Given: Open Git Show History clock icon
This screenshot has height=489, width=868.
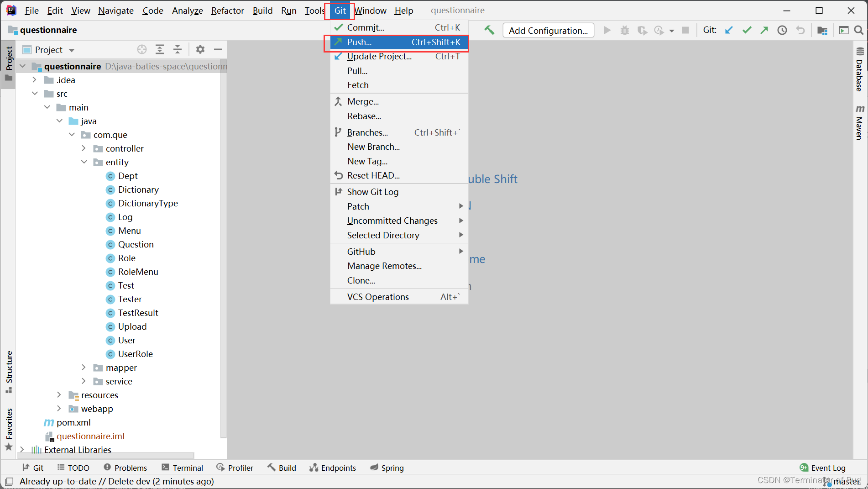Looking at the screenshot, I should (x=782, y=30).
